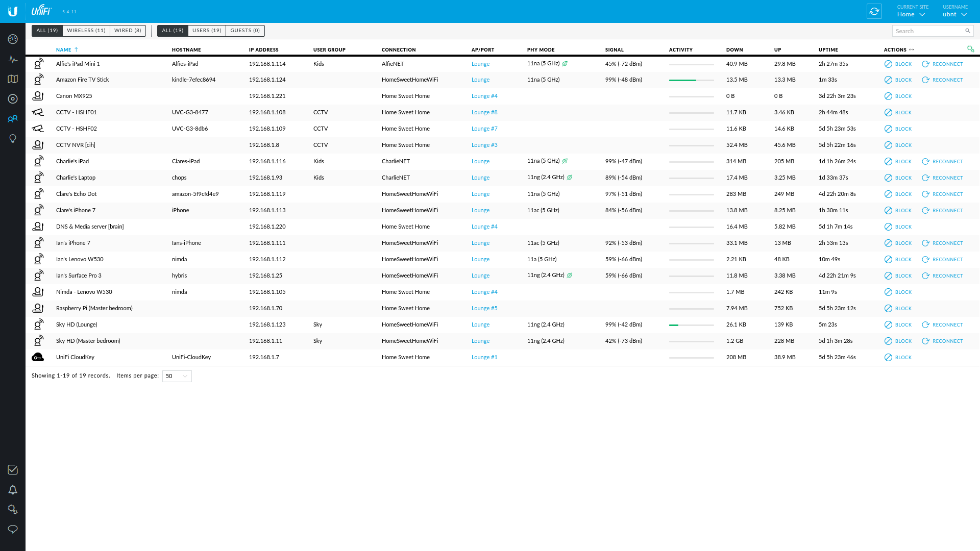Screen dimensions: 980x551
Task: Block the Clare's Echo Dot client
Action: pyautogui.click(x=898, y=194)
